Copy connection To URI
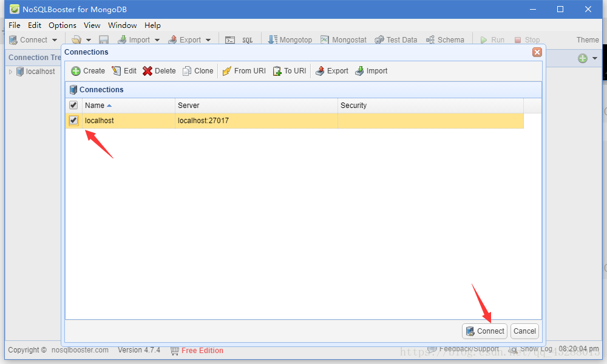This screenshot has height=364, width=607. 290,71
